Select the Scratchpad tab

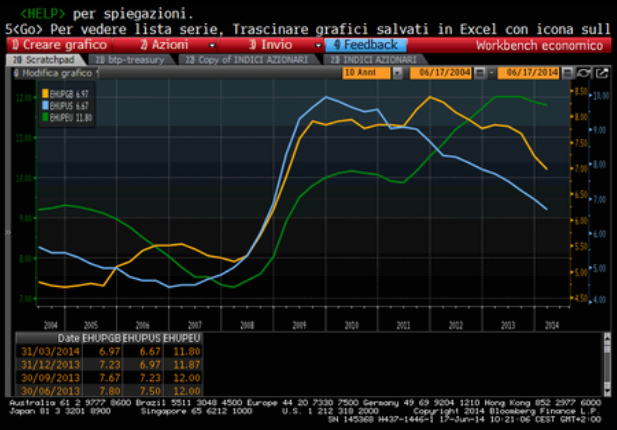click(x=45, y=60)
